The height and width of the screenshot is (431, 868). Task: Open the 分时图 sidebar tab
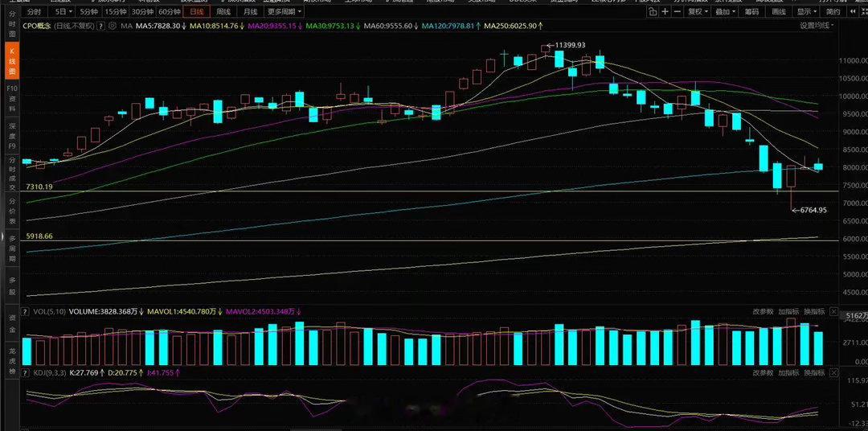pos(11,24)
